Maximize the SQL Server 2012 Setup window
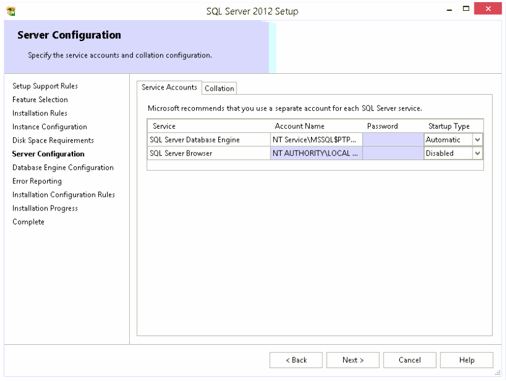506x381 pixels. tap(466, 9)
